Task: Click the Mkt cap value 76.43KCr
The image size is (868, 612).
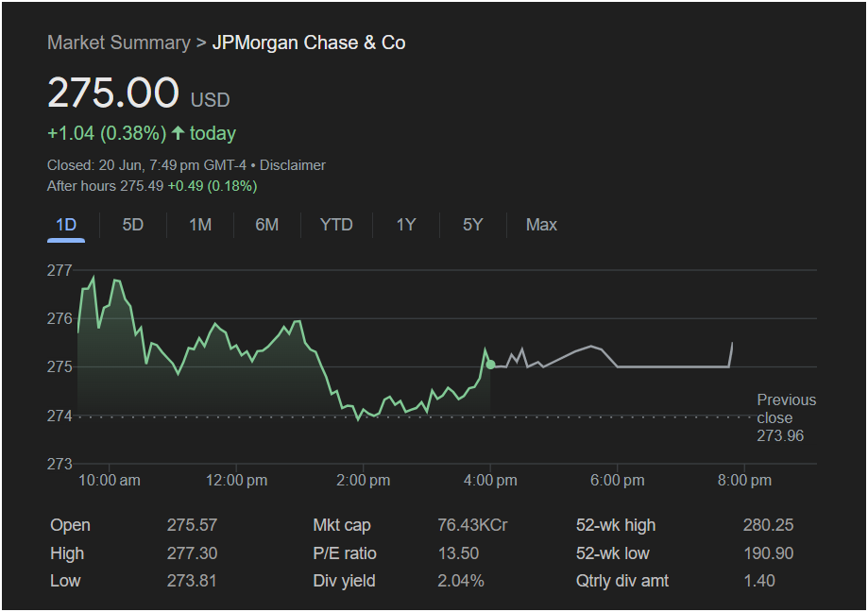Action: (472, 525)
